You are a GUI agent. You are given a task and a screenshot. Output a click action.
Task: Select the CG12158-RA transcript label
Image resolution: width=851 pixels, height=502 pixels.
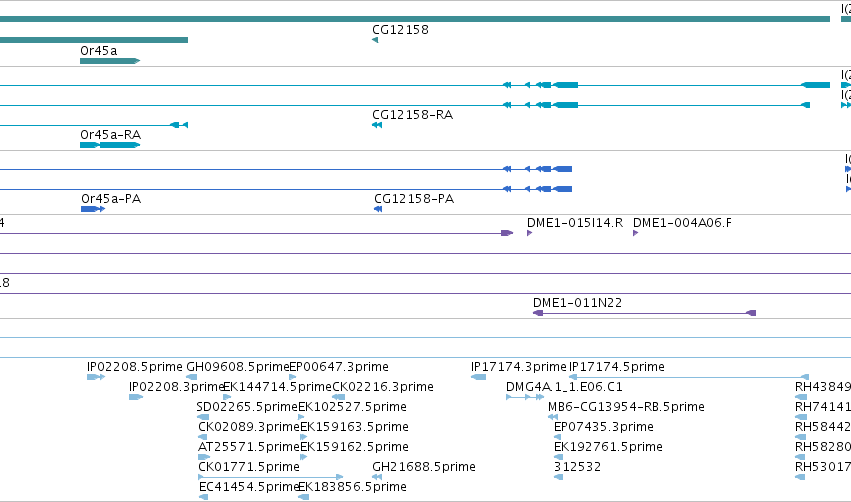(x=412, y=115)
